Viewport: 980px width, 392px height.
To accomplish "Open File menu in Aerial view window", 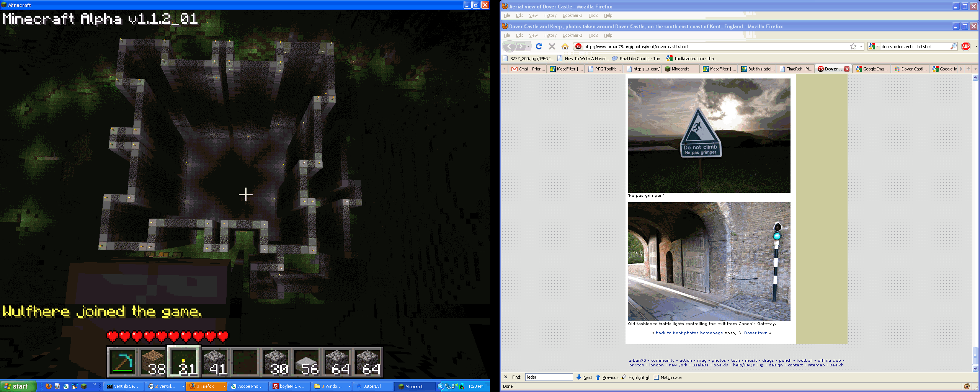I will 507,15.
